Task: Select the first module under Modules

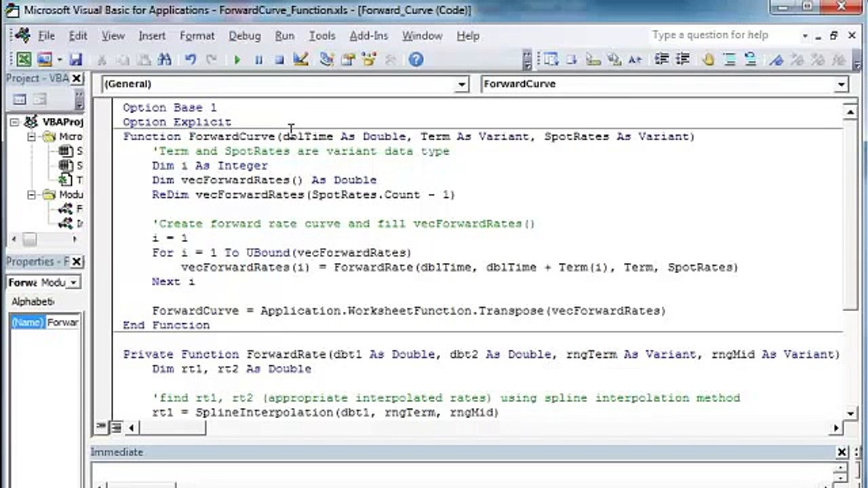Action: (71, 209)
